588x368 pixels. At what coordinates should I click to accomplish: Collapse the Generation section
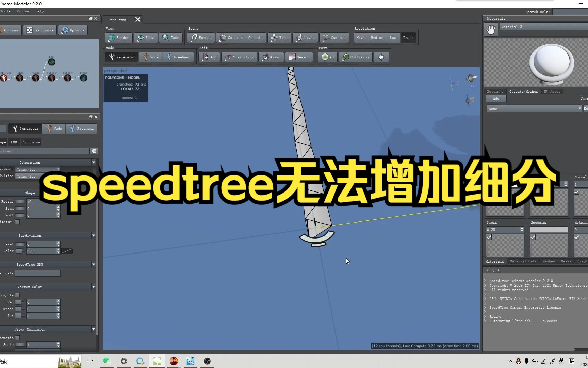(x=94, y=162)
